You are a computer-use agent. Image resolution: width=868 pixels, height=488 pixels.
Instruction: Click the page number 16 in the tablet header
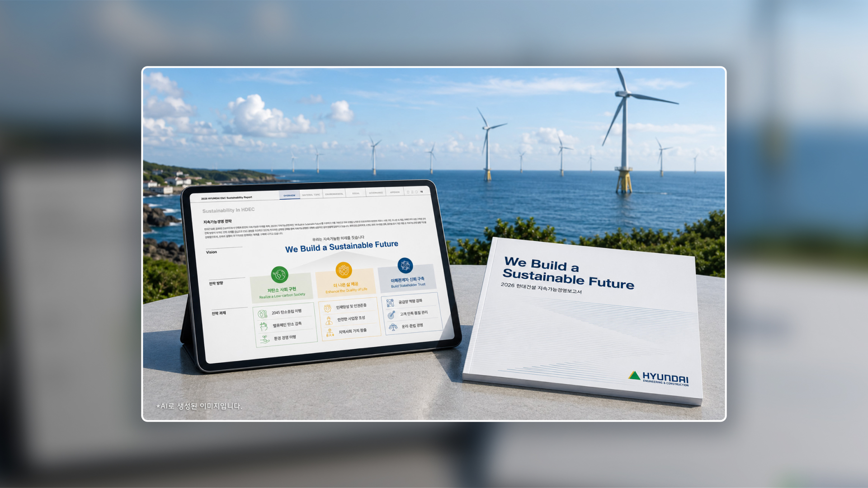[x=422, y=192]
